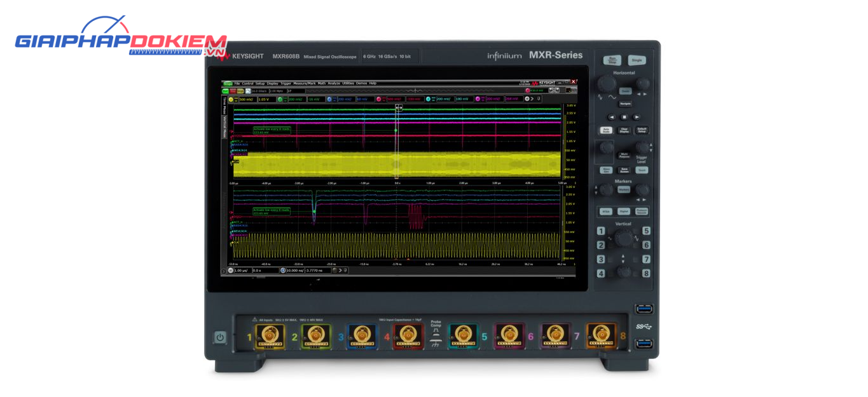This screenshot has height=397, width=868.
Task: Open the Trigger menu
Action: pyautogui.click(x=286, y=83)
